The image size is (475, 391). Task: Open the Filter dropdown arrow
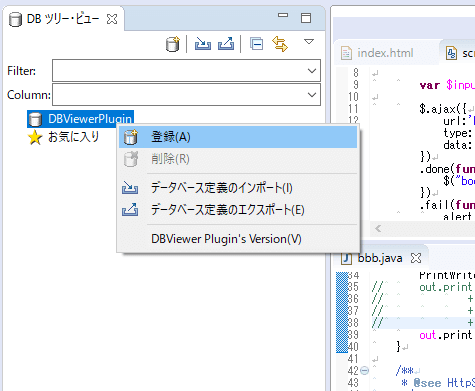coord(312,71)
